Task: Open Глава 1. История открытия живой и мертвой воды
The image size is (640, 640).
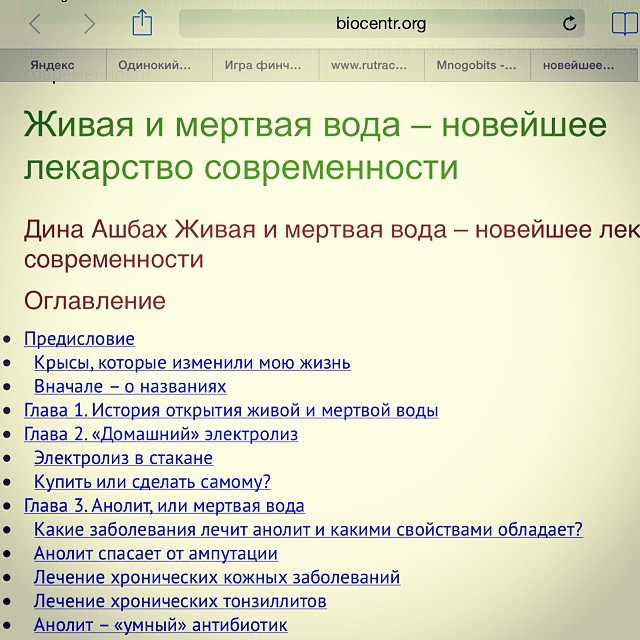Action: coord(231,410)
